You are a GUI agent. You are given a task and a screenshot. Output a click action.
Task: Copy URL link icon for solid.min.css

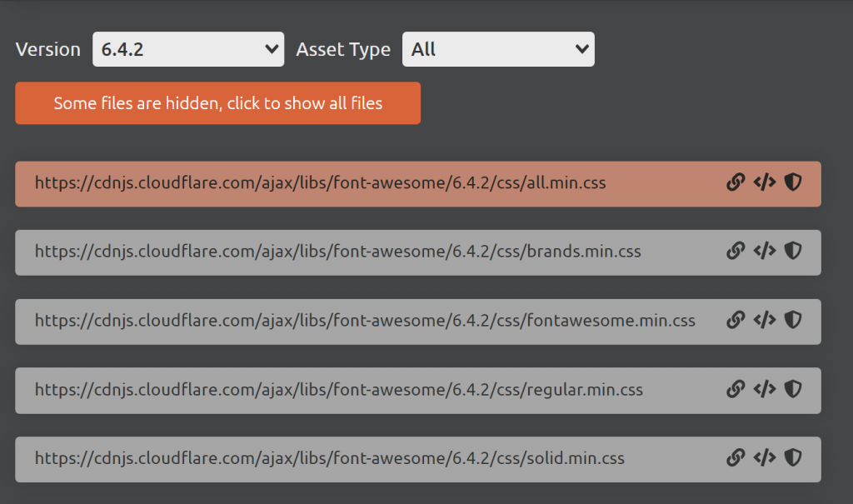pyautogui.click(x=736, y=457)
